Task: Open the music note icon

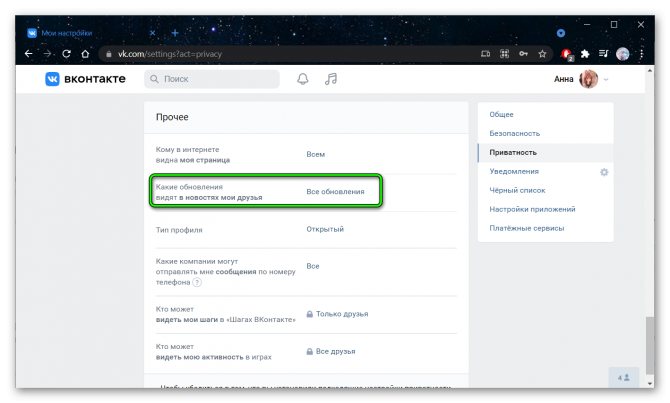Action: click(331, 80)
